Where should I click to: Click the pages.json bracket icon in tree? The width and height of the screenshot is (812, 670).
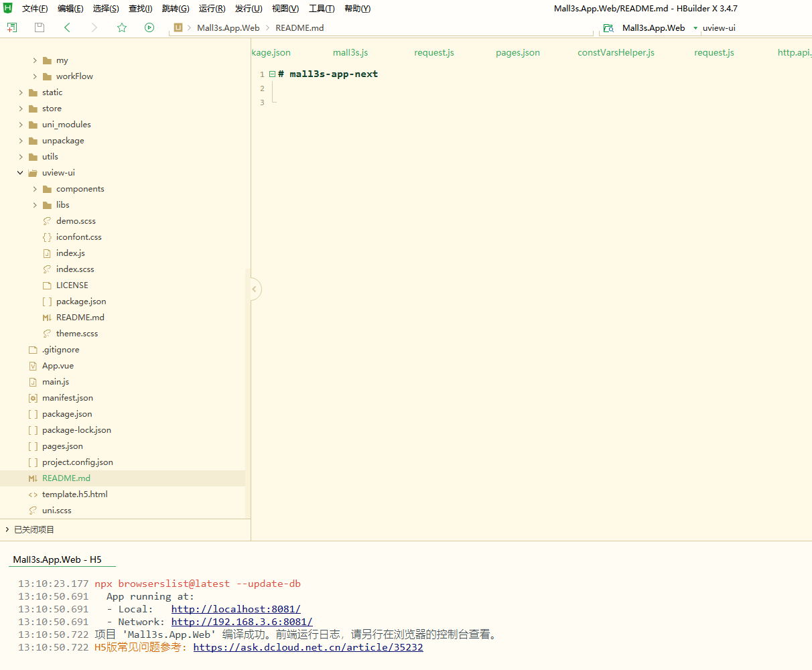point(33,446)
